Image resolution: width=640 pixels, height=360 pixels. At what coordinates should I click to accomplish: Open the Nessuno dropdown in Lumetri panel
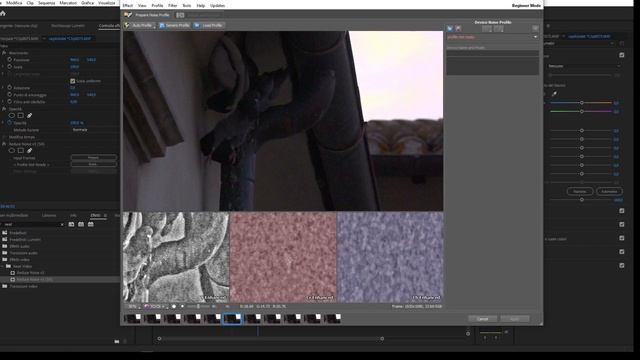pyautogui.click(x=583, y=66)
